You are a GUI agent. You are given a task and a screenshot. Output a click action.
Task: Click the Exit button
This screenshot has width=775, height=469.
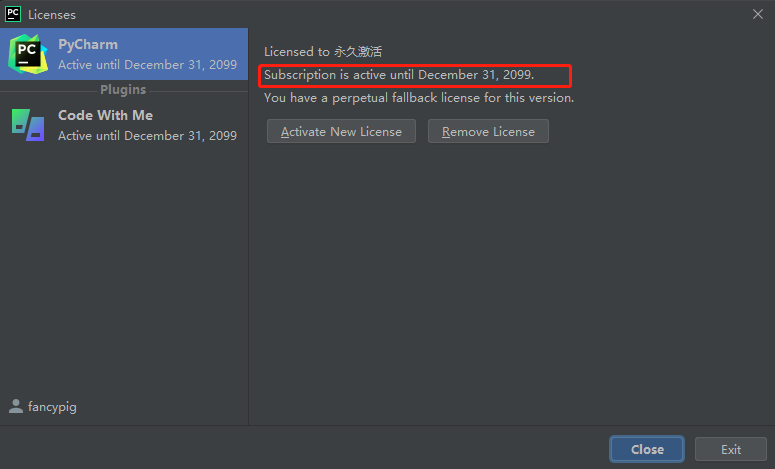click(x=731, y=449)
